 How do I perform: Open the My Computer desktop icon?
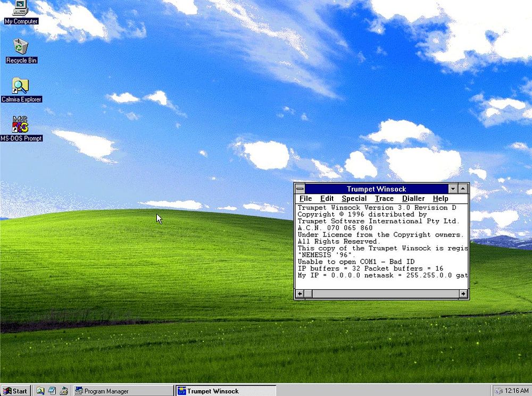point(21,12)
